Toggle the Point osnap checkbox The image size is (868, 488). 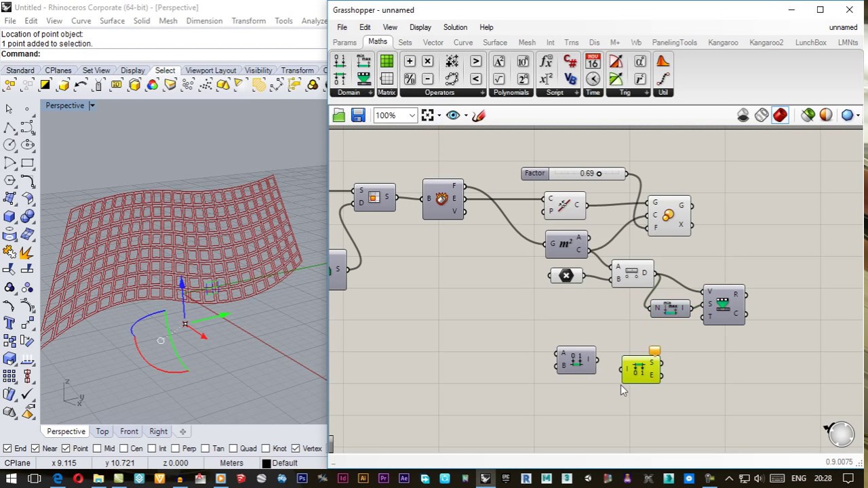pyautogui.click(x=66, y=449)
